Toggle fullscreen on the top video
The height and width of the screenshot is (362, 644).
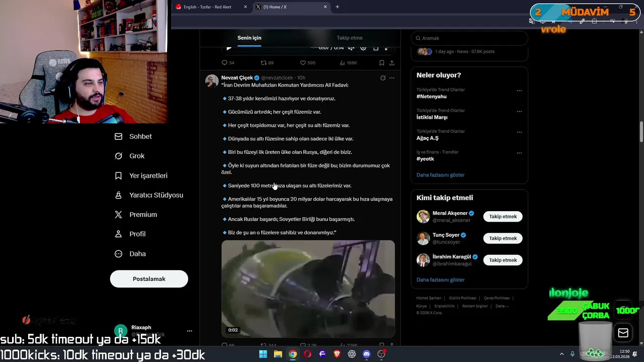tap(386, 48)
